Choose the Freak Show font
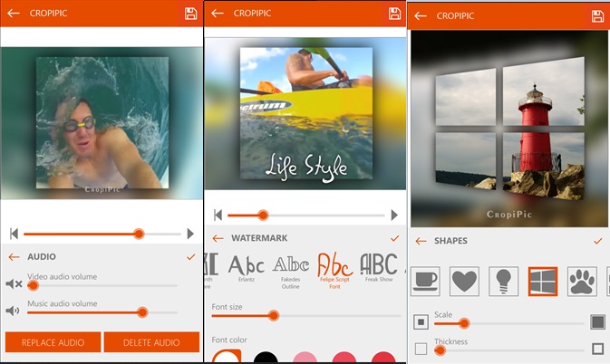The height and width of the screenshot is (364, 610). tap(378, 268)
